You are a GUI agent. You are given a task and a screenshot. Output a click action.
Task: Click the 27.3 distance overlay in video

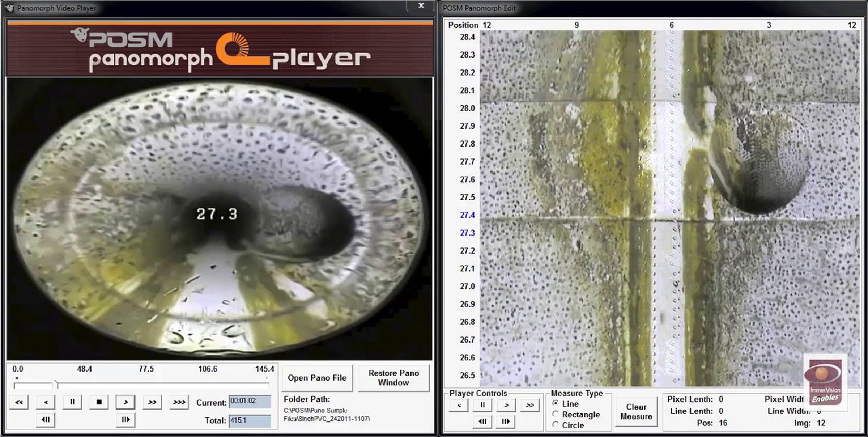click(x=217, y=214)
